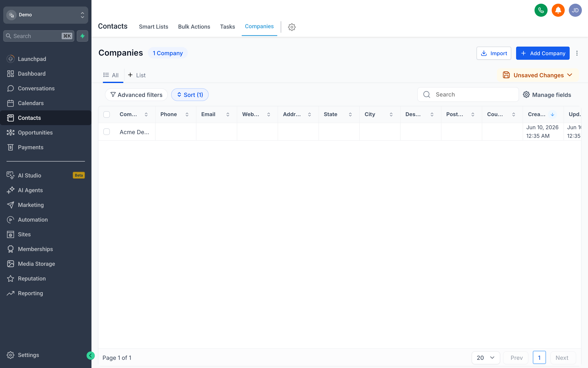Screen dimensions: 588x368
Task: Go to page 1 button
Action: [539, 358]
